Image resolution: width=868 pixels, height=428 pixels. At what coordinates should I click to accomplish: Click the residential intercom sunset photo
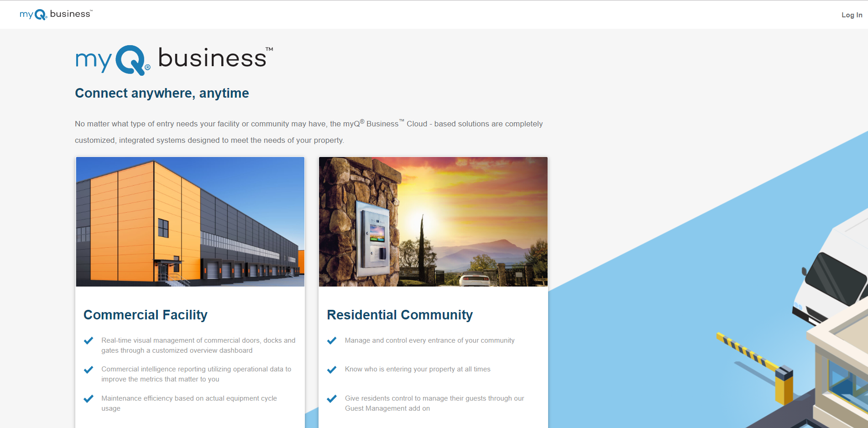click(x=433, y=222)
